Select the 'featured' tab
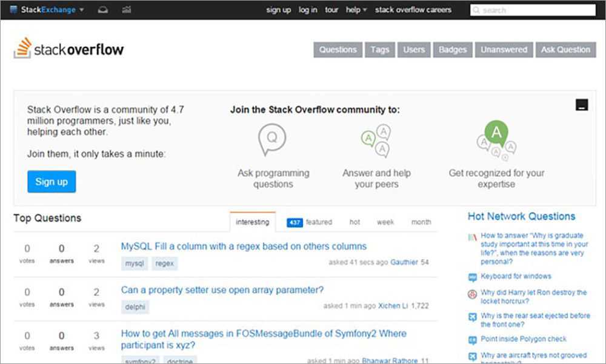The width and height of the screenshot is (606, 364). (319, 222)
